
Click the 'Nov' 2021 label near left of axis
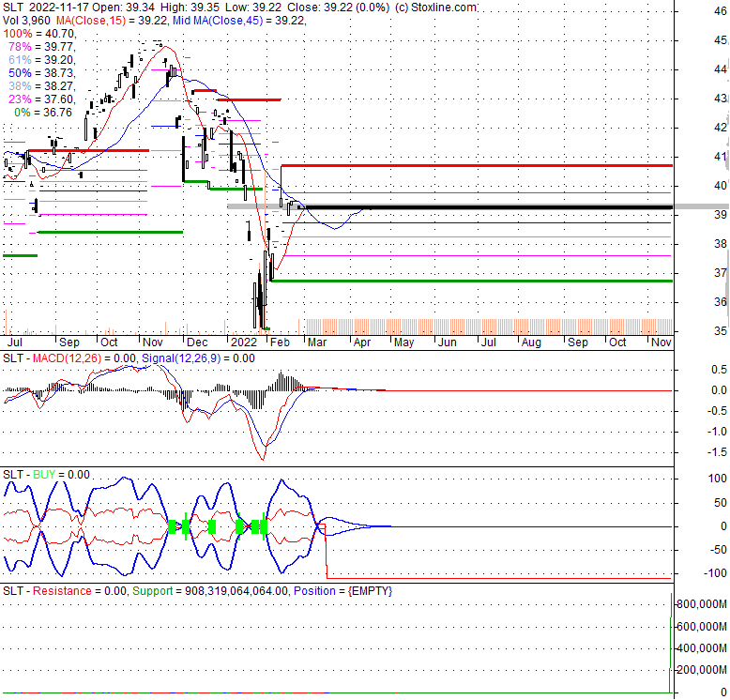(x=153, y=342)
